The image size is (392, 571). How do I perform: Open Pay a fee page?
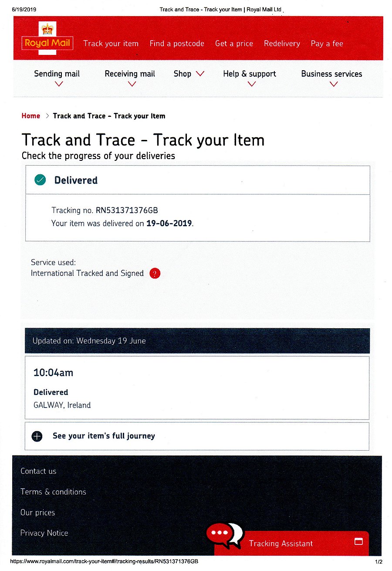click(x=327, y=44)
